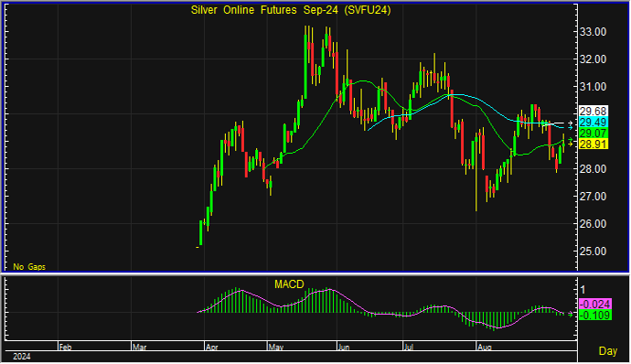Select the Feb month label on time axis
631x364 pixels.
click(65, 348)
